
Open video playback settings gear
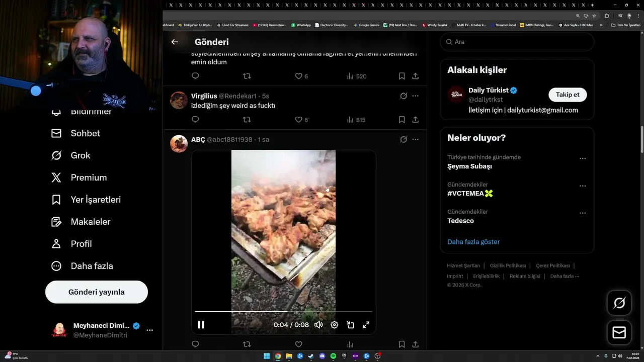[x=334, y=325]
